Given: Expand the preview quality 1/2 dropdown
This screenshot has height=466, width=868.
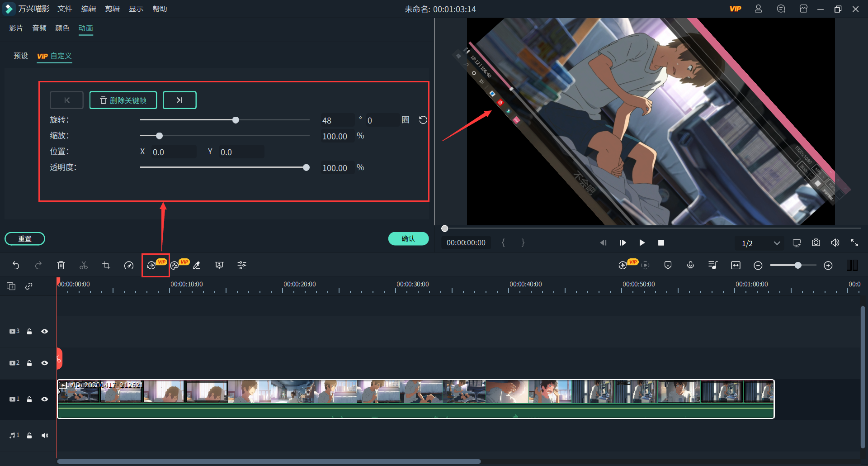Looking at the screenshot, I should pos(776,243).
